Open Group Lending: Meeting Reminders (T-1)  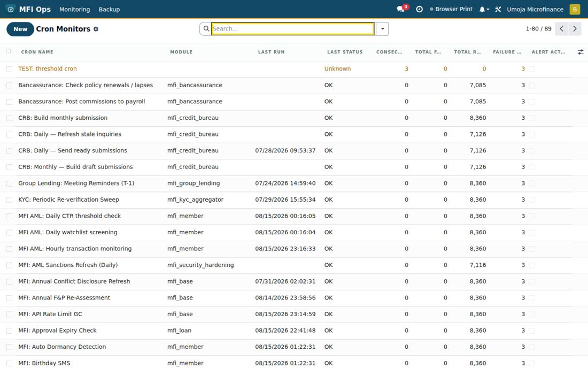pyautogui.click(x=76, y=183)
